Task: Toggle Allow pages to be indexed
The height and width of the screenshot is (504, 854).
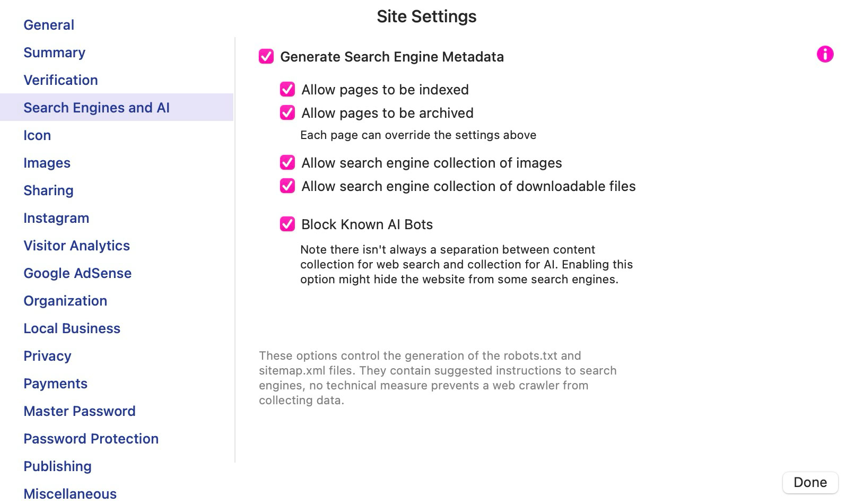Action: 287,89
